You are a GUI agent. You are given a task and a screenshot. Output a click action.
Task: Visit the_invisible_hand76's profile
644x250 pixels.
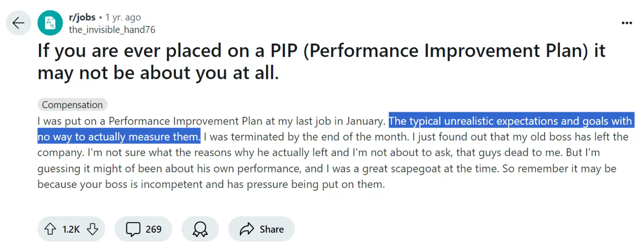(112, 29)
